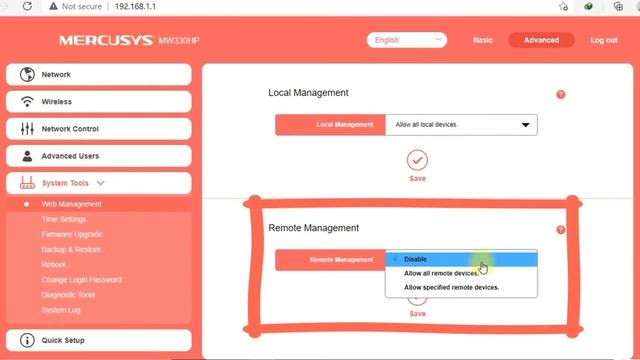Open Reboot submenu item
Image resolution: width=640 pixels, height=360 pixels.
(53, 264)
